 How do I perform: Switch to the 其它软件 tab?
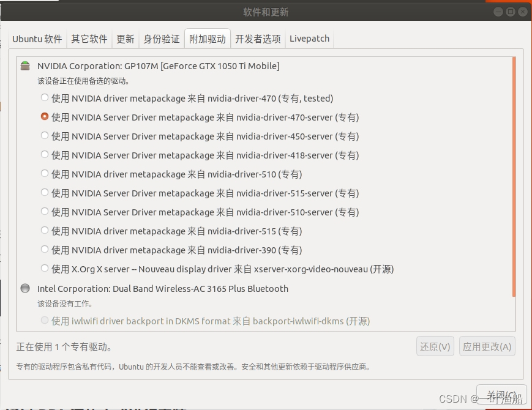click(89, 39)
